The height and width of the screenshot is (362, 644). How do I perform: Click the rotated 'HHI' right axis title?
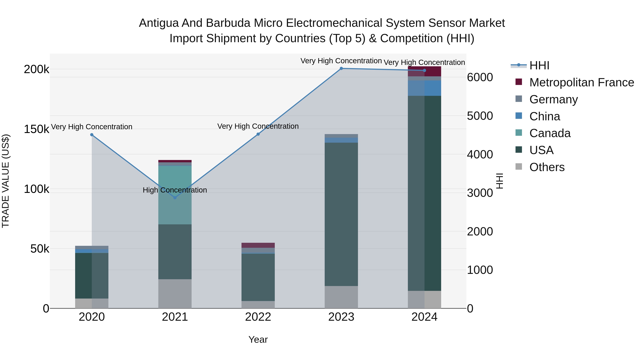tap(499, 181)
